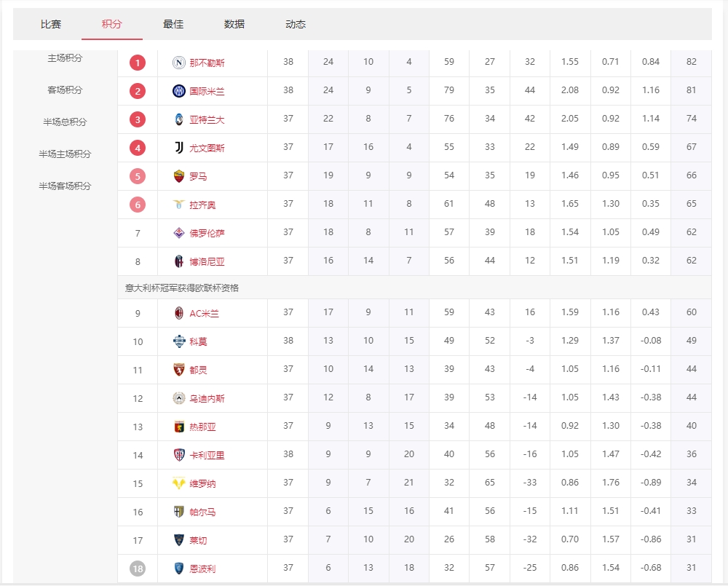The image size is (728, 586).
Task: Click the 博洛尼亚 team crest
Action: 177,261
